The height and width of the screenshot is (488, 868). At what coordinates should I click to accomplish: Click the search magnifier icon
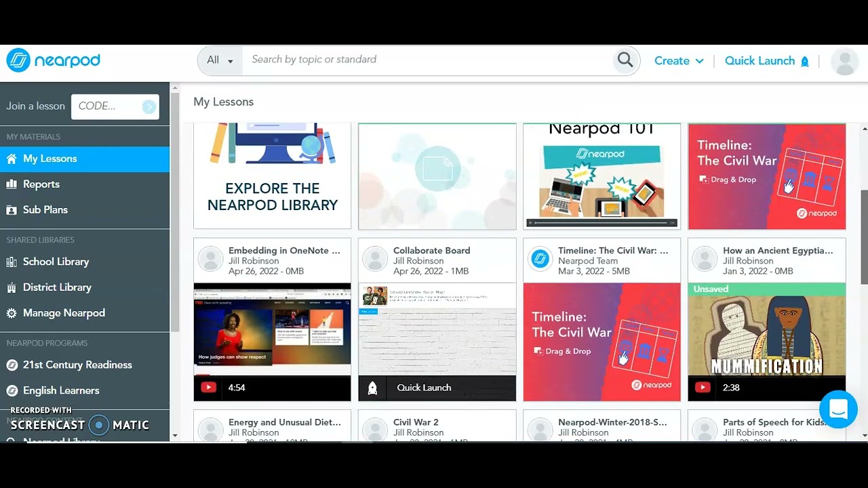[x=625, y=60]
